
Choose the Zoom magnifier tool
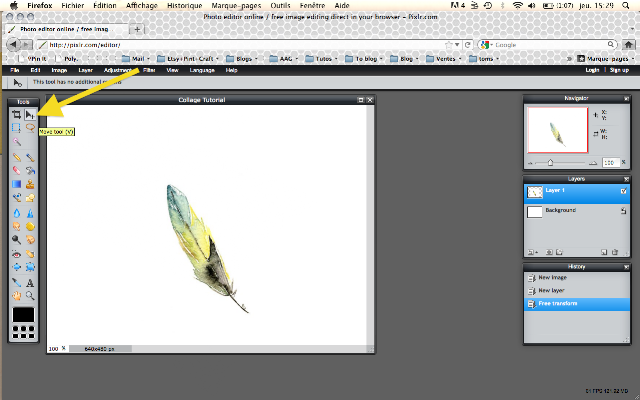pos(30,296)
